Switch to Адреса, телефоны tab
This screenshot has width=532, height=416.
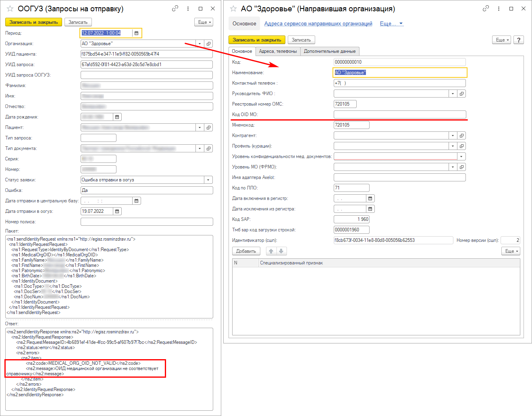[278, 51]
